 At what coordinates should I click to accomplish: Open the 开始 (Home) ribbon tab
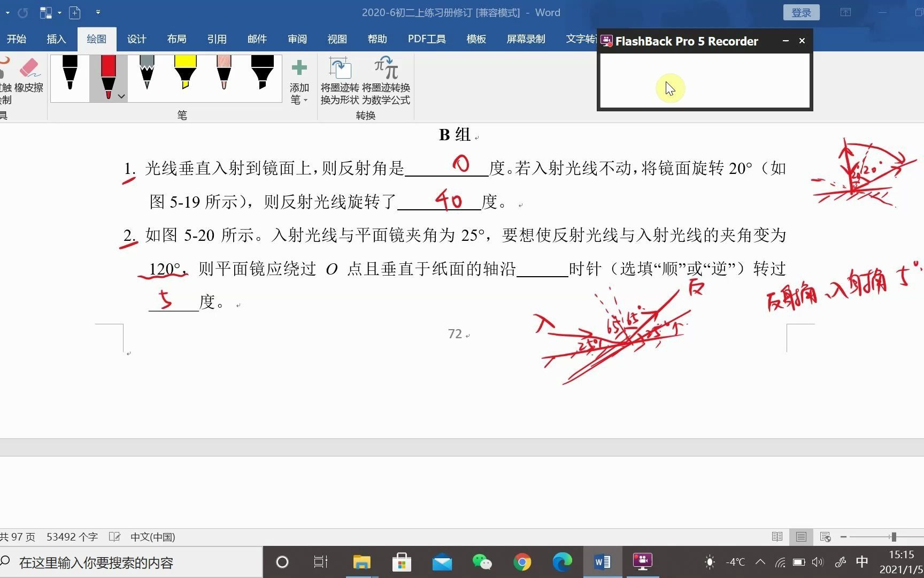tap(16, 39)
